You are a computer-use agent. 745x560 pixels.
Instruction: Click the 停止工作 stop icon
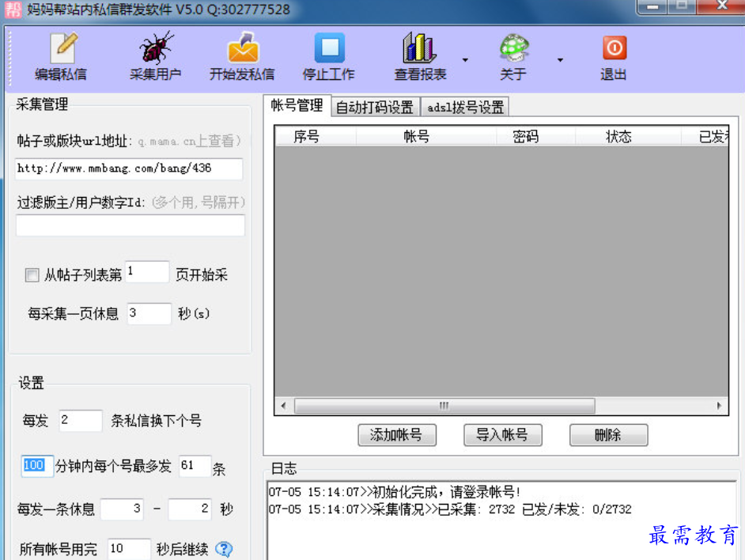click(329, 48)
